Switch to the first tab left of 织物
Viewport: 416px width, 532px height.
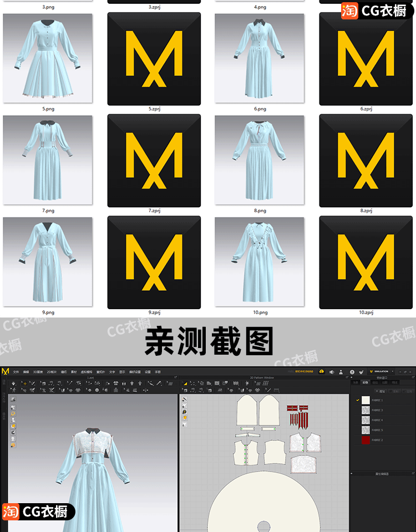355,382
